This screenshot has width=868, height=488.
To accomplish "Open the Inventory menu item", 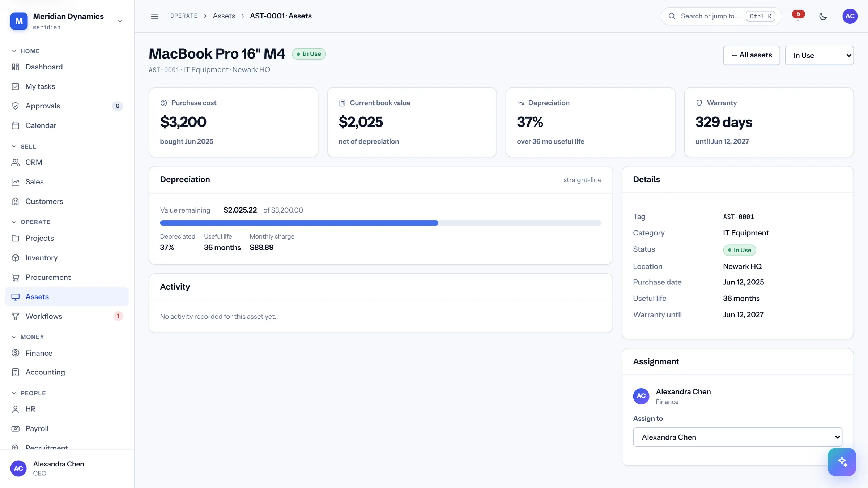I will (67, 258).
